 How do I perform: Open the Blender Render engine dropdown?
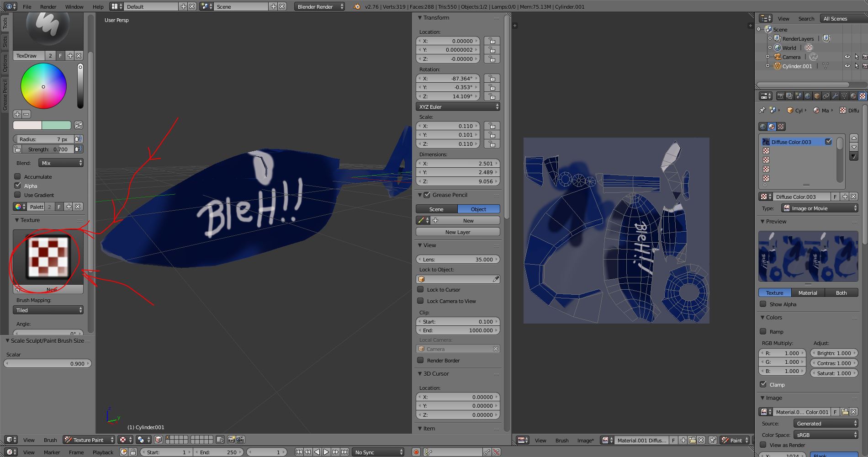(x=320, y=7)
